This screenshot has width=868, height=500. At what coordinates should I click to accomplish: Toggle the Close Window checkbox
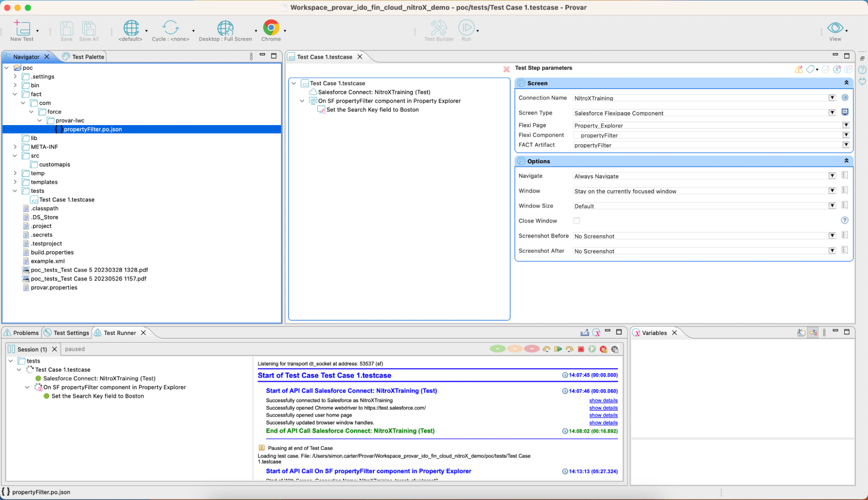tap(577, 221)
